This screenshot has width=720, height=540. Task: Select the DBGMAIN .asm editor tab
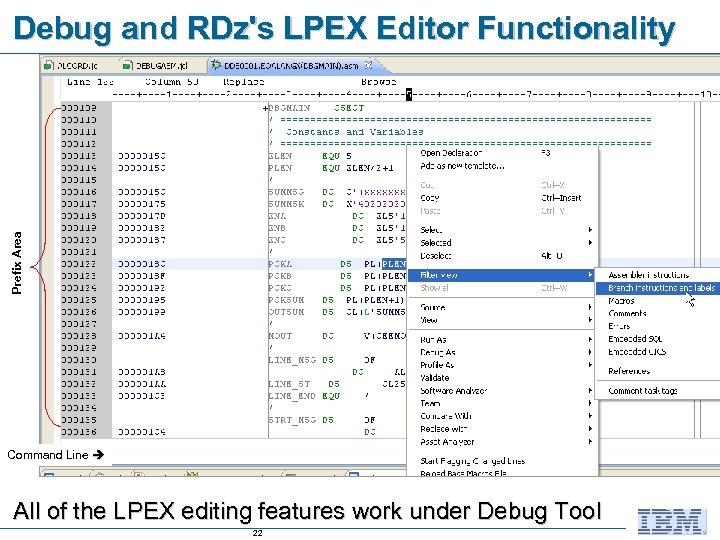[x=291, y=66]
